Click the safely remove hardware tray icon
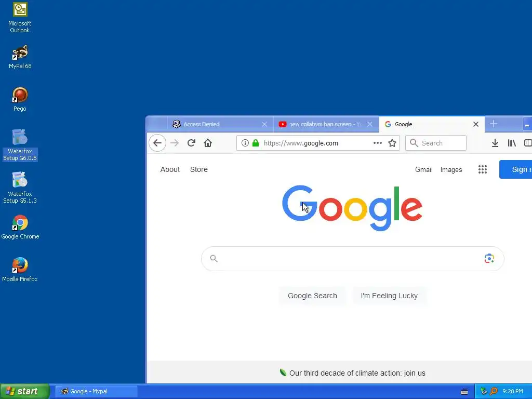Screen dimensions: 532x399 coord(484,391)
